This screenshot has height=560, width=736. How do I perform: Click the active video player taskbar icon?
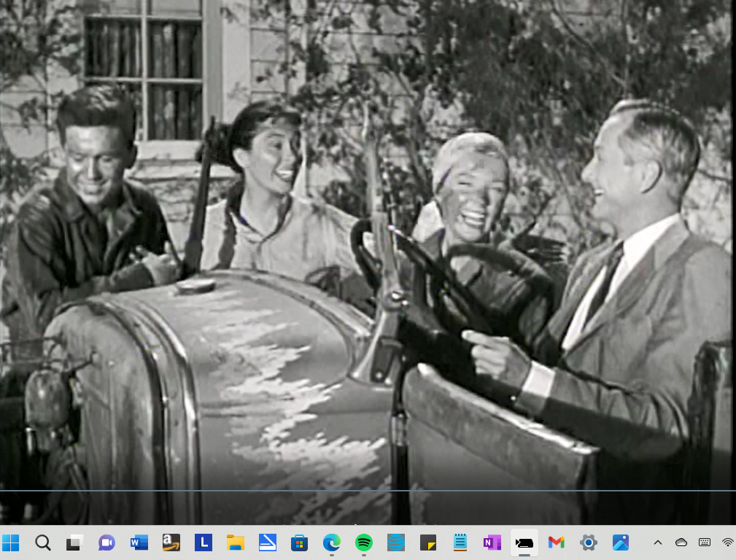tap(524, 542)
